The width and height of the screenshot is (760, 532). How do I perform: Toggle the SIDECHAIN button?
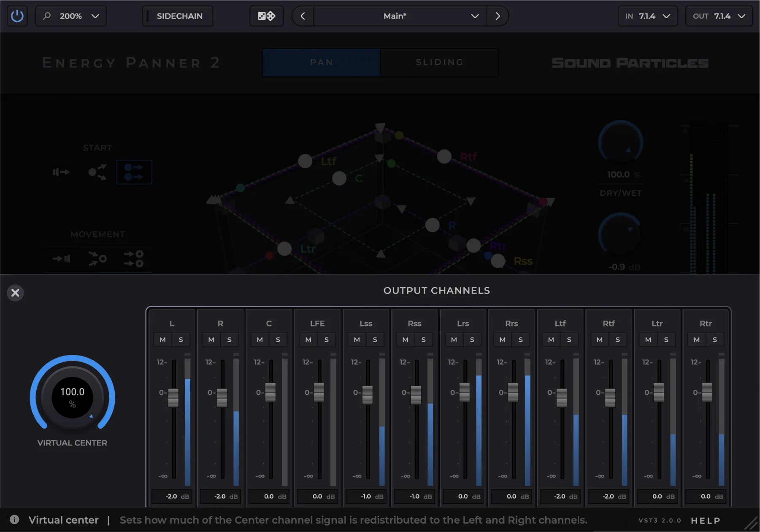click(178, 16)
